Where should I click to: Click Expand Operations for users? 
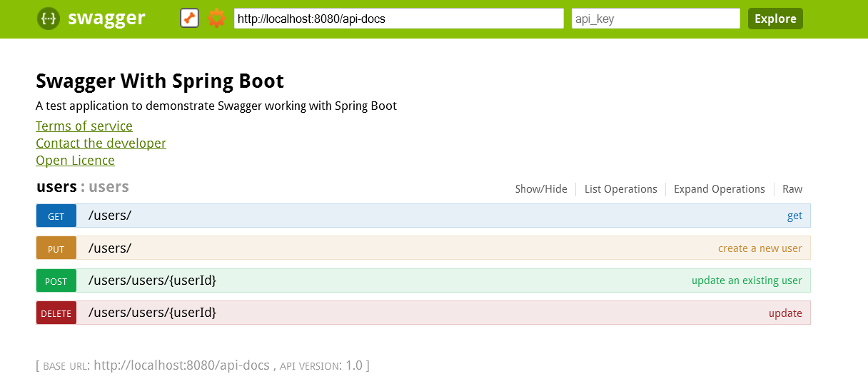(x=720, y=189)
